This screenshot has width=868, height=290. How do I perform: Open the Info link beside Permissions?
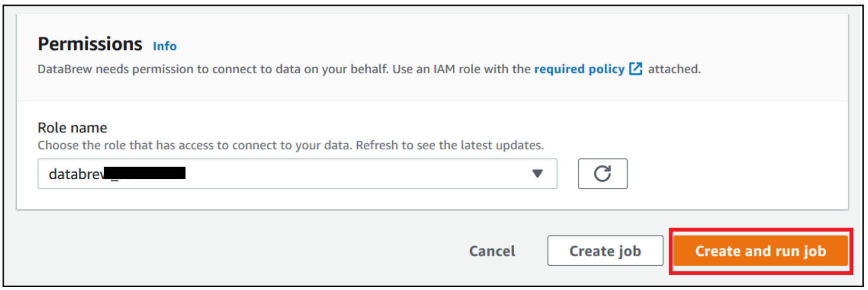[x=165, y=46]
